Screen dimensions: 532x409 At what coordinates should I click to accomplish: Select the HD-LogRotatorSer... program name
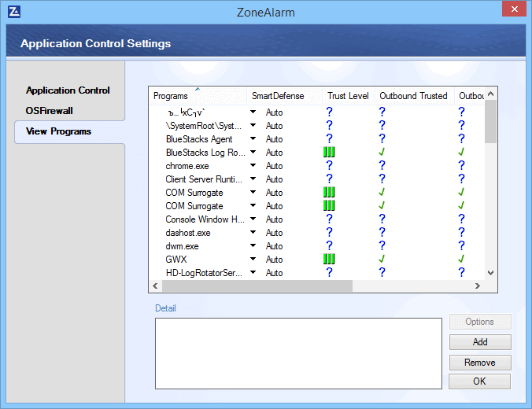204,273
